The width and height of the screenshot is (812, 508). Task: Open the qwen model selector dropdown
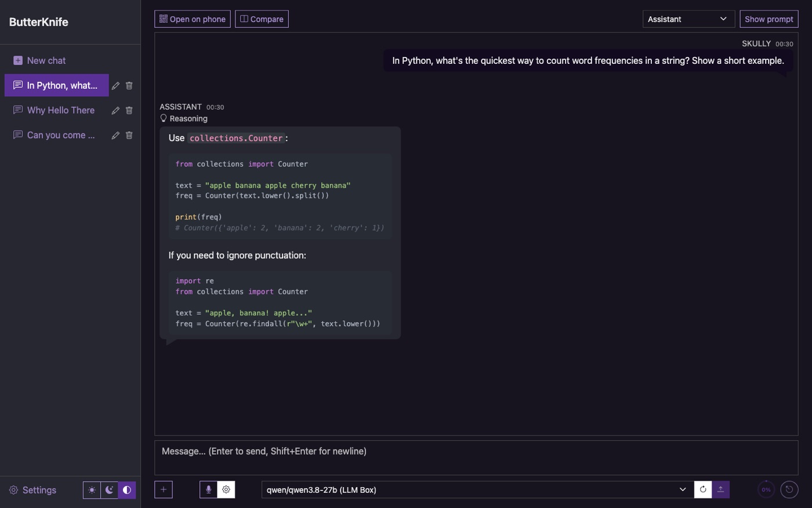coord(478,489)
